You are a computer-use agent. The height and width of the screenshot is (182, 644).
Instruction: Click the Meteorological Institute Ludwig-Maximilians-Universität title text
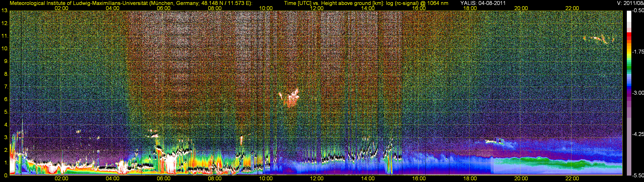click(131, 3)
